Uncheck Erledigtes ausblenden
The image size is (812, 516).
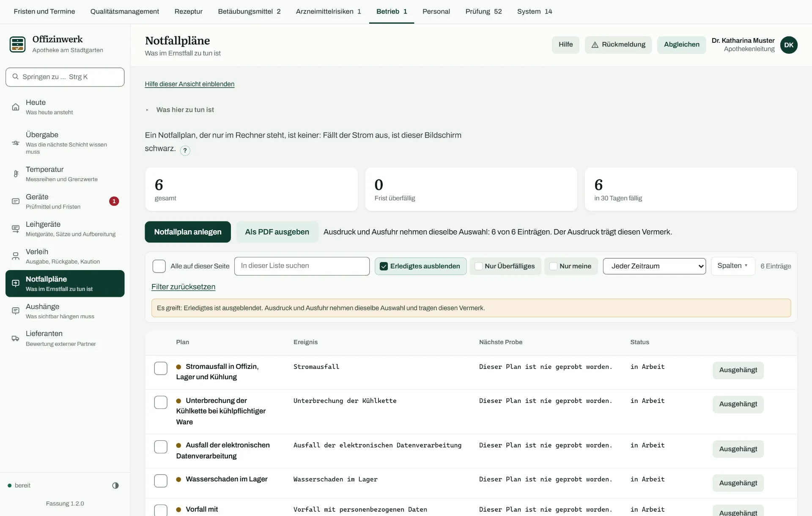[x=384, y=266]
